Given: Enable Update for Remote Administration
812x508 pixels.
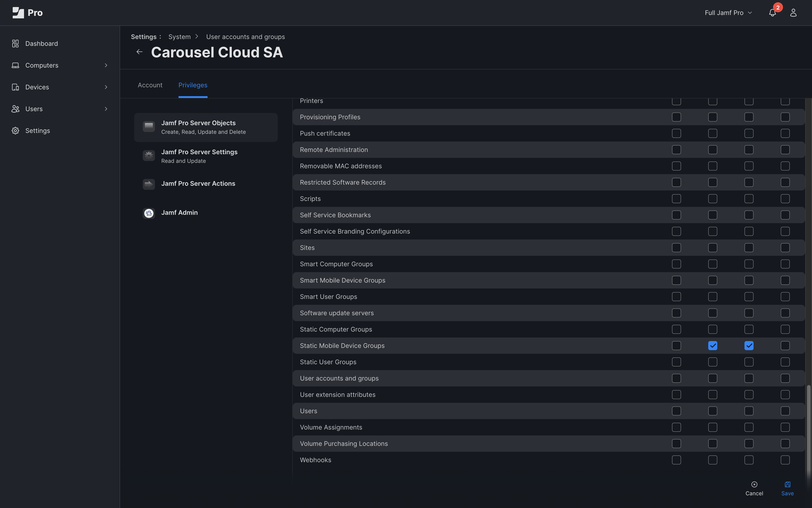Looking at the screenshot, I should (749, 150).
